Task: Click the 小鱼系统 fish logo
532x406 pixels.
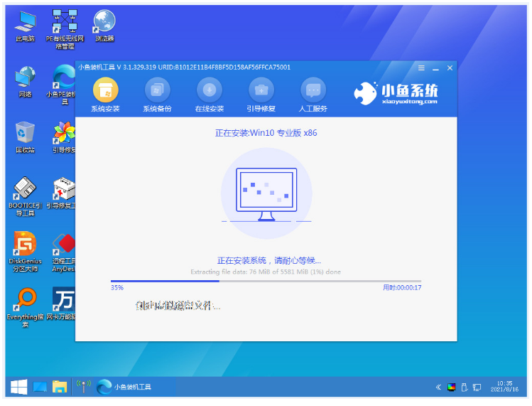Action: pyautogui.click(x=365, y=92)
